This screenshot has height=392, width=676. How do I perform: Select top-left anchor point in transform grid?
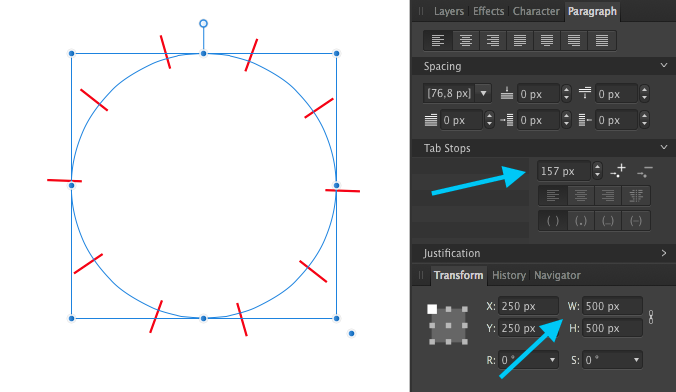pos(432,309)
